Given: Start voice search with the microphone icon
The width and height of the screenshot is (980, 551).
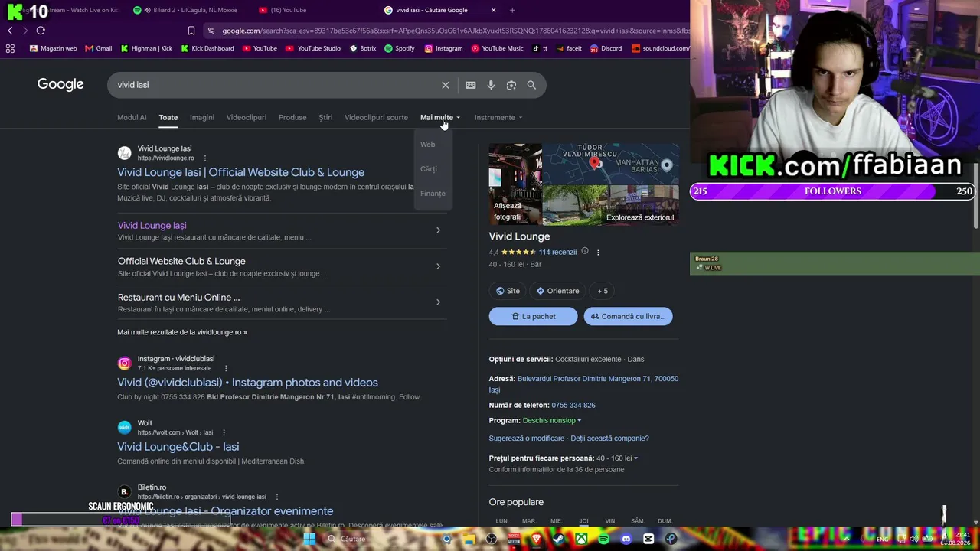Looking at the screenshot, I should pyautogui.click(x=491, y=85).
